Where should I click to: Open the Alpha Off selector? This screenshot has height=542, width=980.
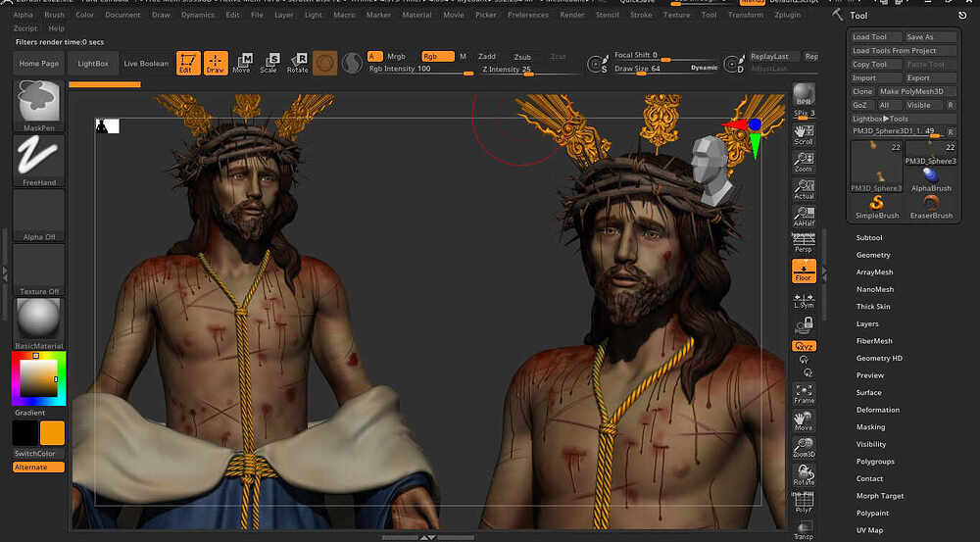39,215
